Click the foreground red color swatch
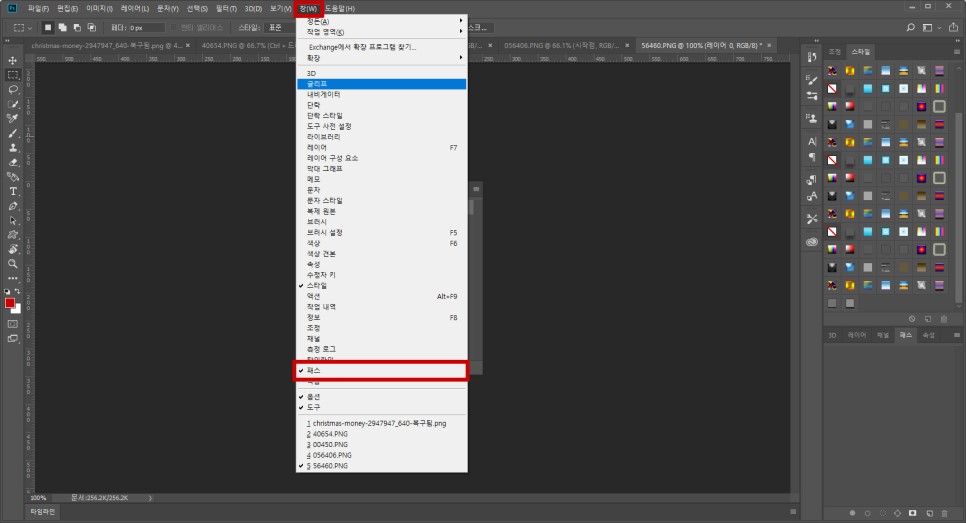 [x=10, y=303]
